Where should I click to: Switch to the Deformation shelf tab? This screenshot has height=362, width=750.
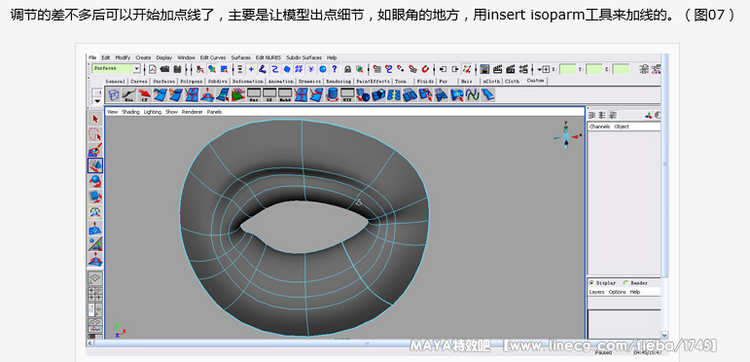click(248, 81)
